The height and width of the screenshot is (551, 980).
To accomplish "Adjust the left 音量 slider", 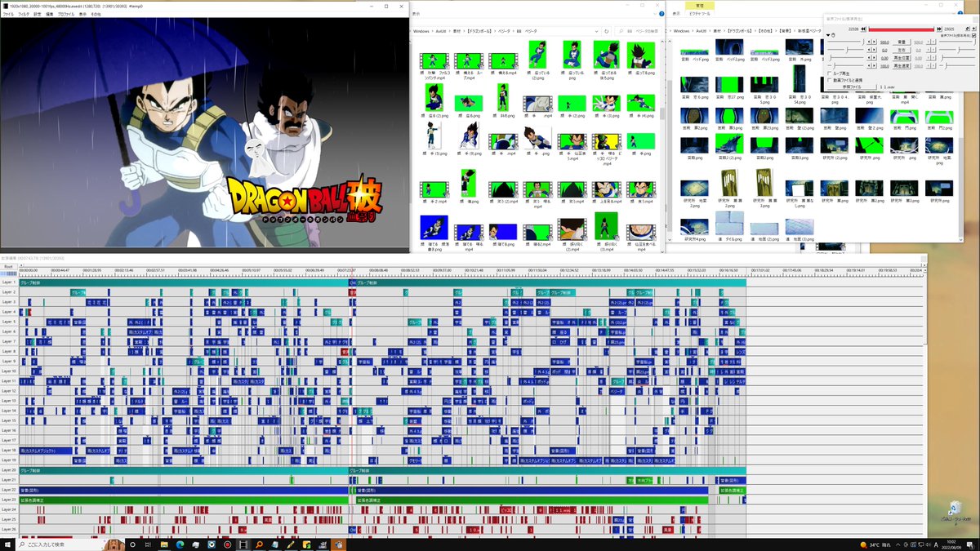I will (846, 42).
